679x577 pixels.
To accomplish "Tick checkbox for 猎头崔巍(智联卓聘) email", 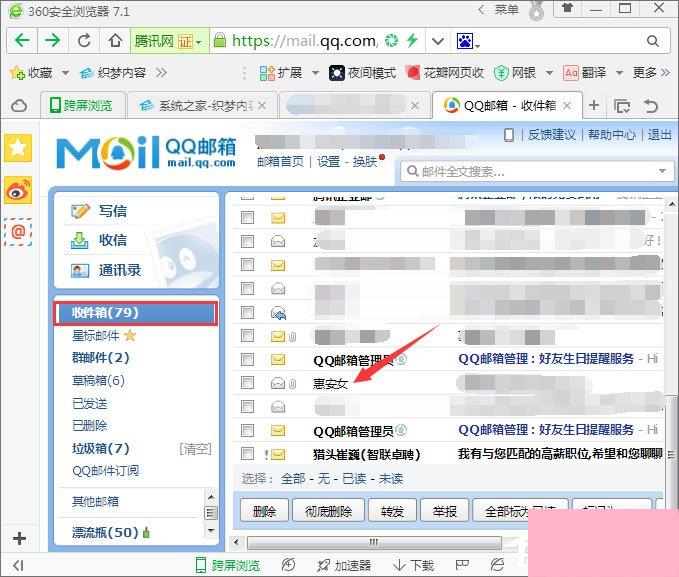I will [247, 454].
